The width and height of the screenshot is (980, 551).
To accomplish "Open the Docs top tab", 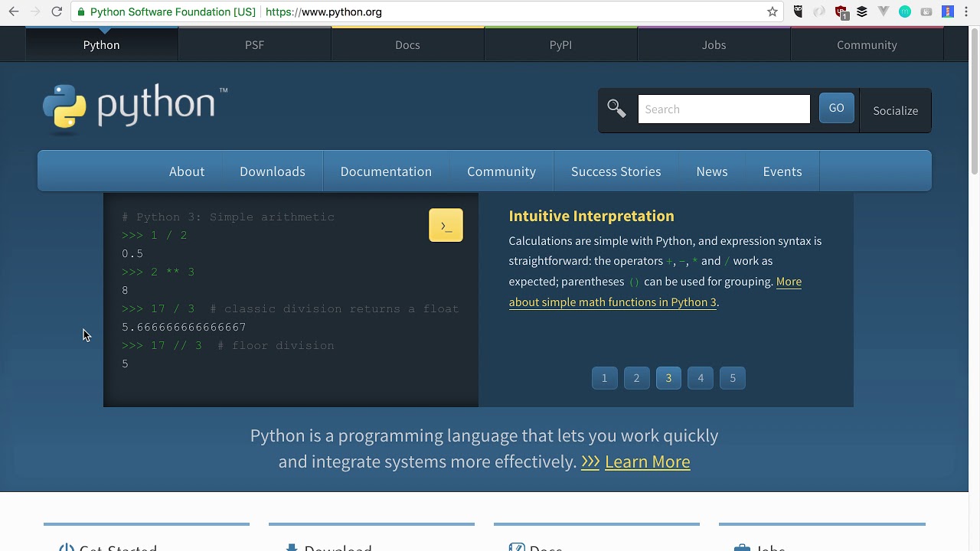I will [x=407, y=44].
